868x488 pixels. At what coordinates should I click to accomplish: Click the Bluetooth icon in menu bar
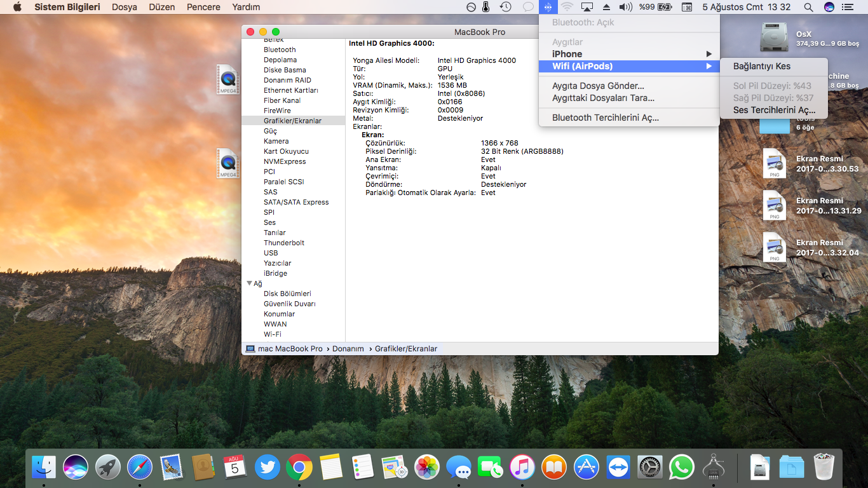coord(548,7)
